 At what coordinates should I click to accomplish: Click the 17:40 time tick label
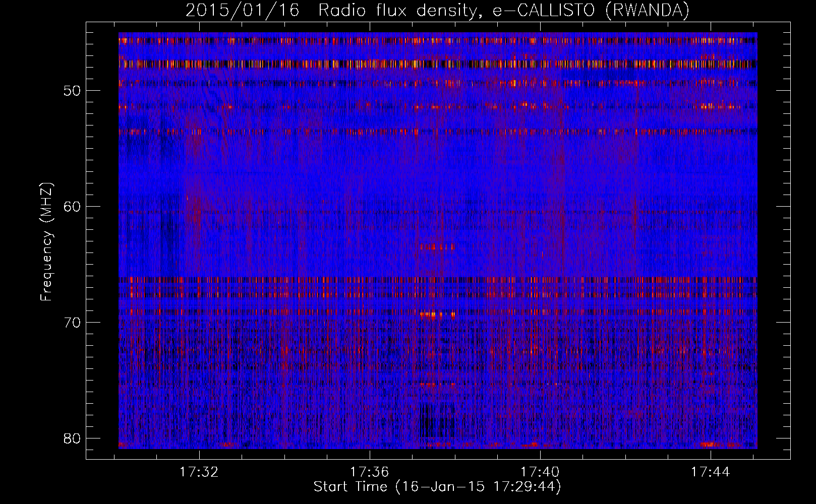(540, 472)
